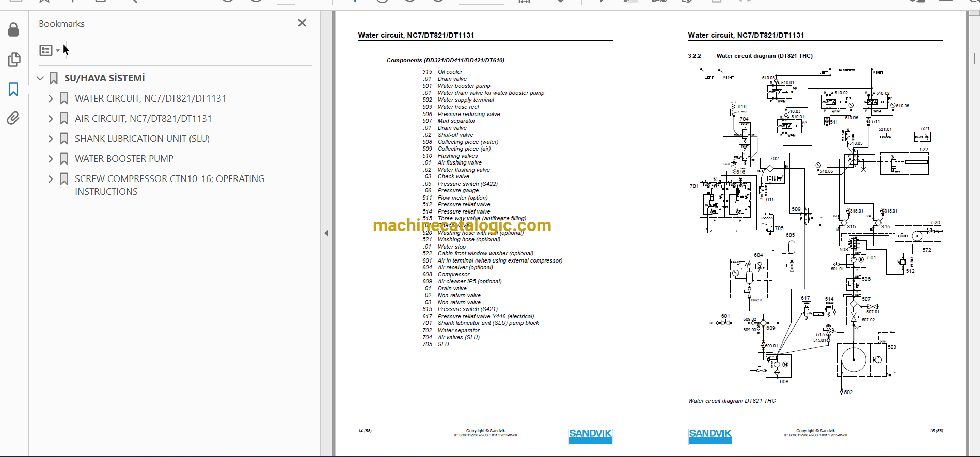This screenshot has height=457, width=980.
Task: Jump to WATER BOOSTER PUMP bookmark
Action: click(124, 159)
